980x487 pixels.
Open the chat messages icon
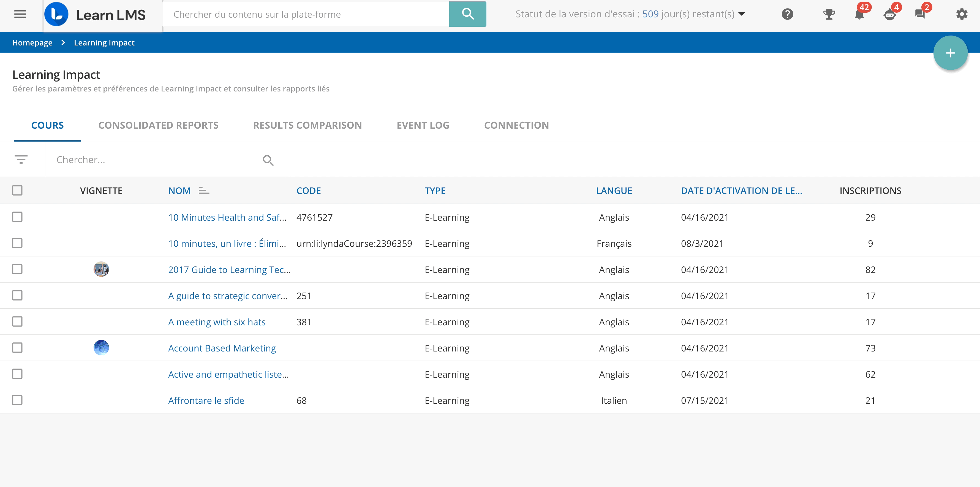(x=920, y=15)
